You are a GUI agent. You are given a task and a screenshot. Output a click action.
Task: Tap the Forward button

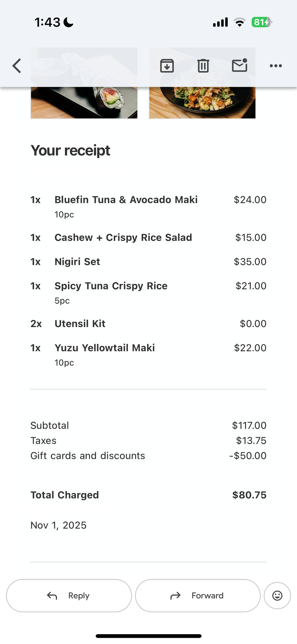[198, 596]
